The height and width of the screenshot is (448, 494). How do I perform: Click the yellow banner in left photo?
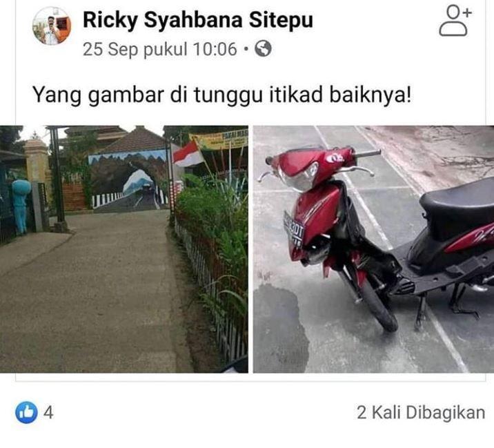tap(219, 139)
